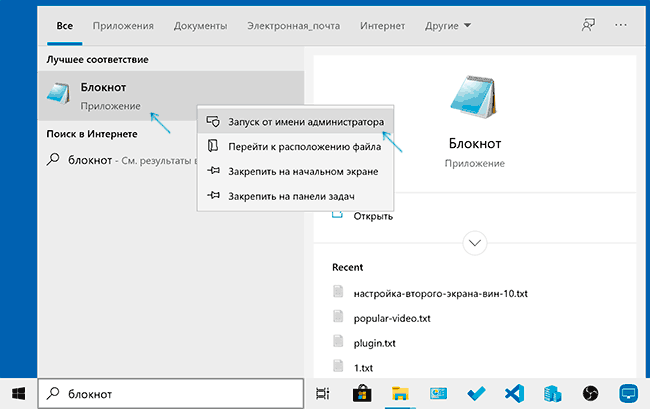Choose Перейти к расположению файла

[296, 147]
